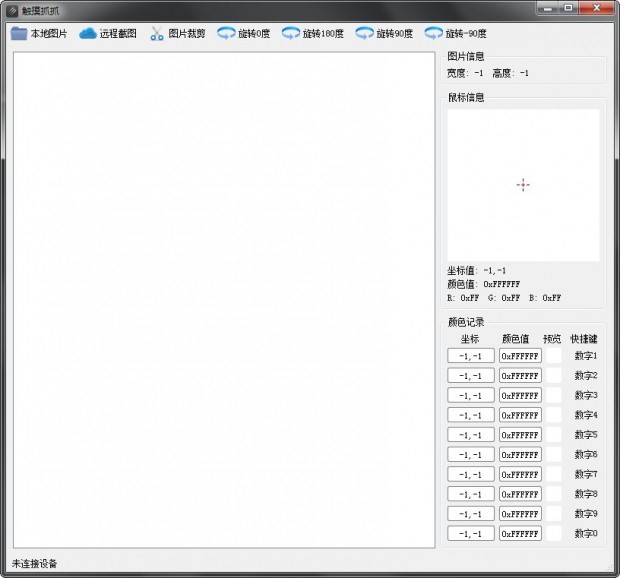The image size is (620, 578).
Task: Click the preview swatch for 数字3
Action: [554, 395]
